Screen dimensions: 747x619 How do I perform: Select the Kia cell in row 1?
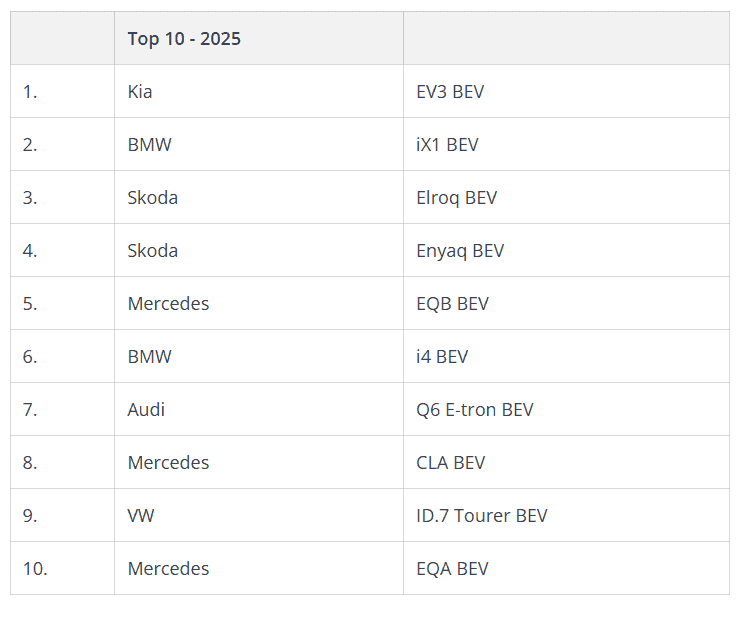click(x=140, y=92)
